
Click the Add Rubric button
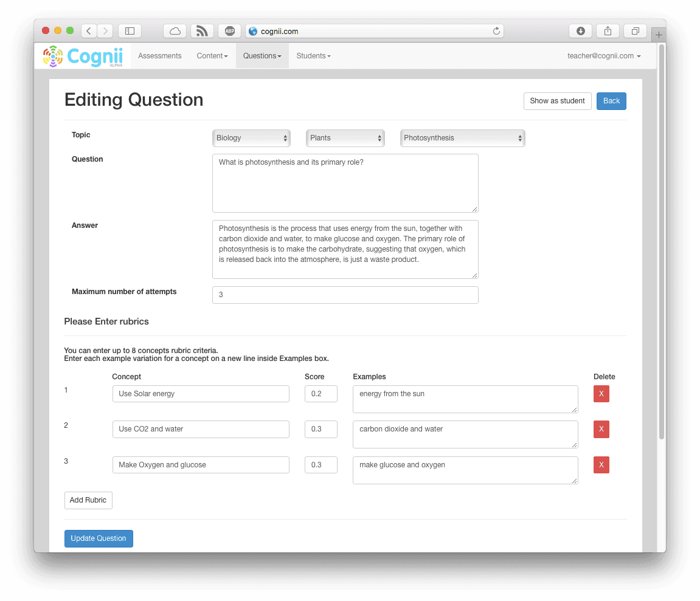tap(88, 500)
